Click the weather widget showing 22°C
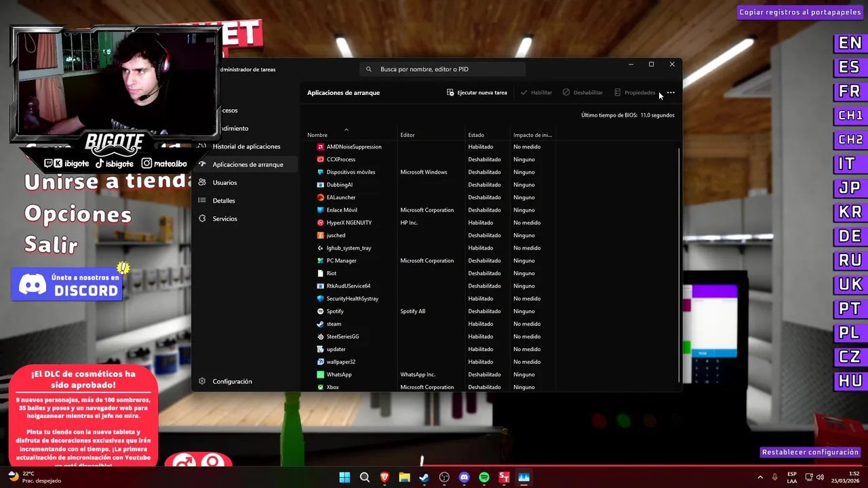This screenshot has height=488, width=868. coord(34,477)
